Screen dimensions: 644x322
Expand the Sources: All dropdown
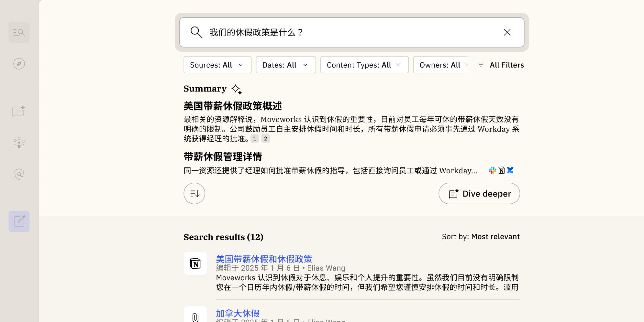[x=217, y=65]
